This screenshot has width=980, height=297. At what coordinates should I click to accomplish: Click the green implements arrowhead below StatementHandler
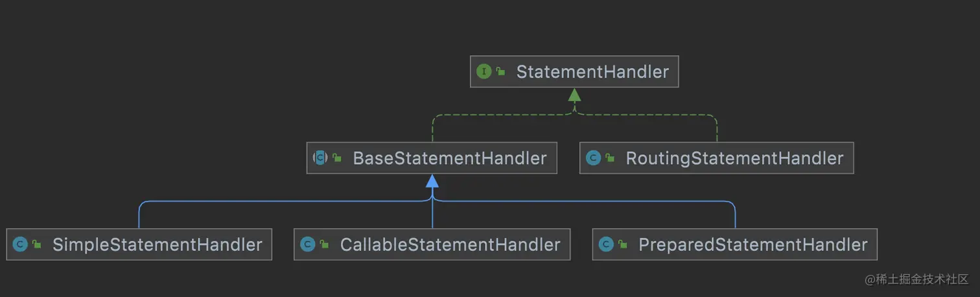574,95
